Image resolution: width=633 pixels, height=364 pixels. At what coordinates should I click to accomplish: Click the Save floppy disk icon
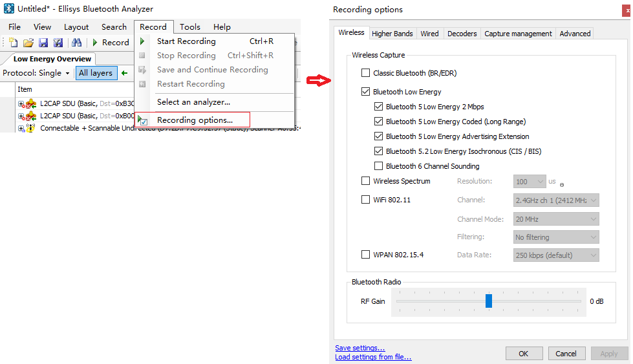click(43, 43)
